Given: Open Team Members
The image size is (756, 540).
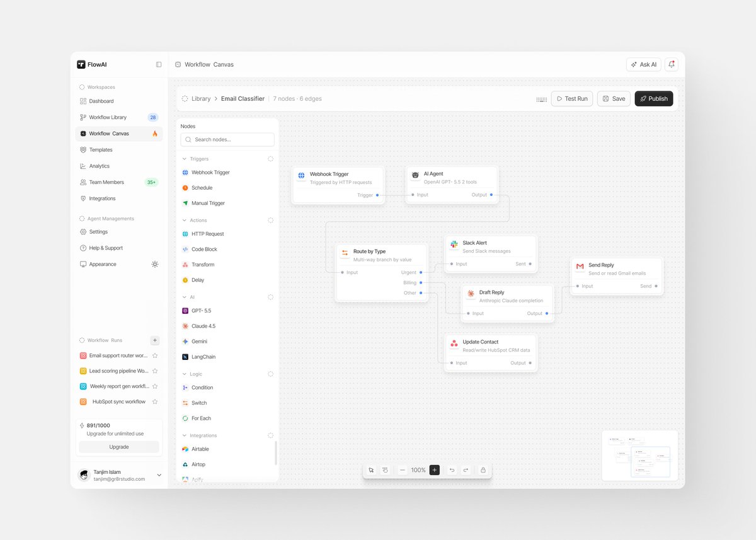Looking at the screenshot, I should [119, 182].
